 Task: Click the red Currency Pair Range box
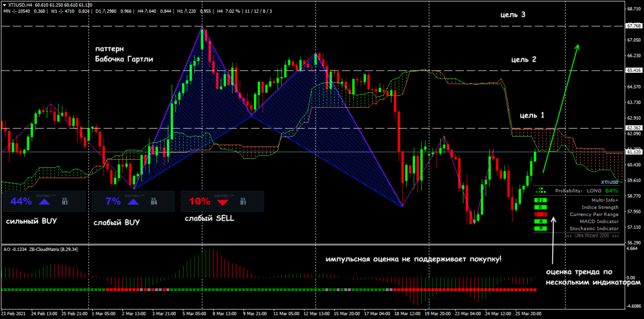(x=540, y=214)
